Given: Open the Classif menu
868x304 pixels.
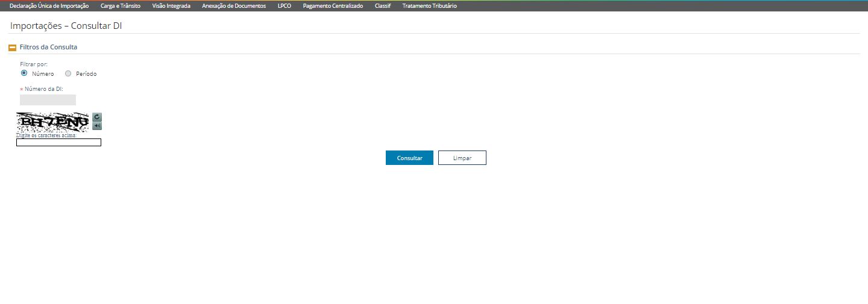Looking at the screenshot, I should coord(383,6).
